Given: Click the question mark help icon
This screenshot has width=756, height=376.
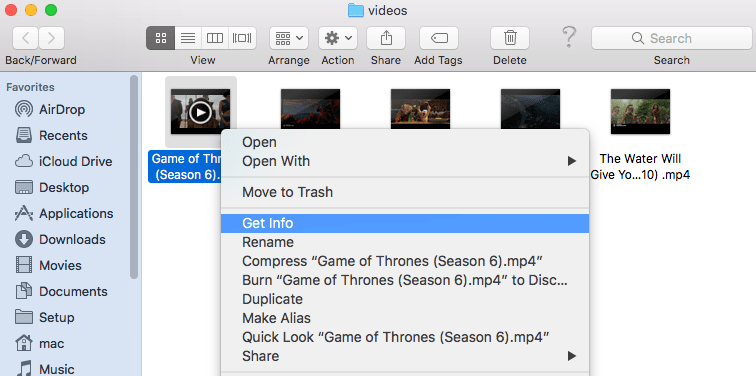Looking at the screenshot, I should click(x=569, y=37).
